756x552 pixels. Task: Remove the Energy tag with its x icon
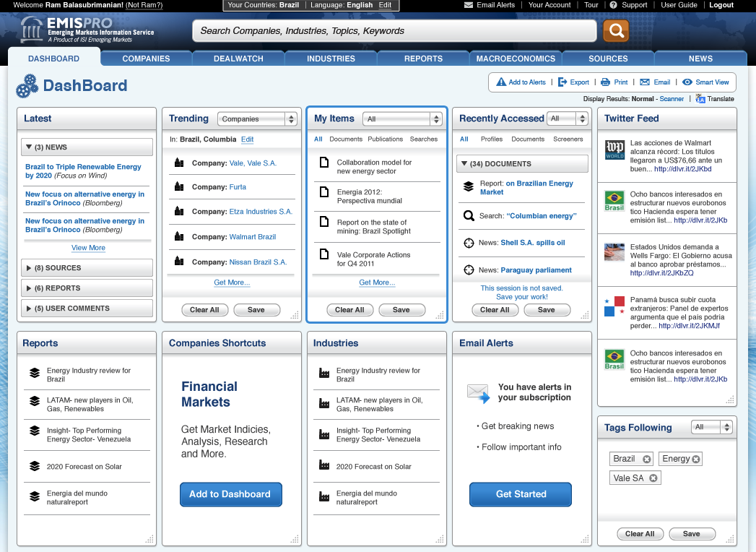pyautogui.click(x=696, y=459)
